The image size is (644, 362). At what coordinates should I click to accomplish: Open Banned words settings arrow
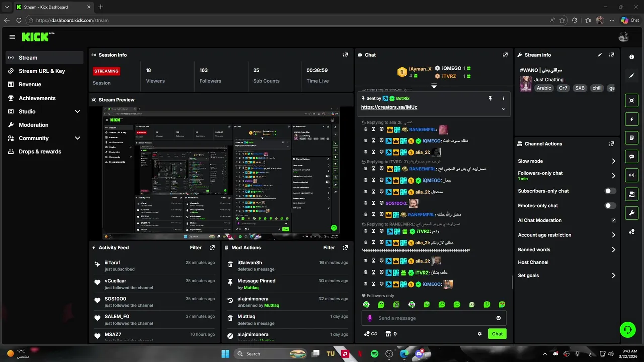pyautogui.click(x=613, y=250)
